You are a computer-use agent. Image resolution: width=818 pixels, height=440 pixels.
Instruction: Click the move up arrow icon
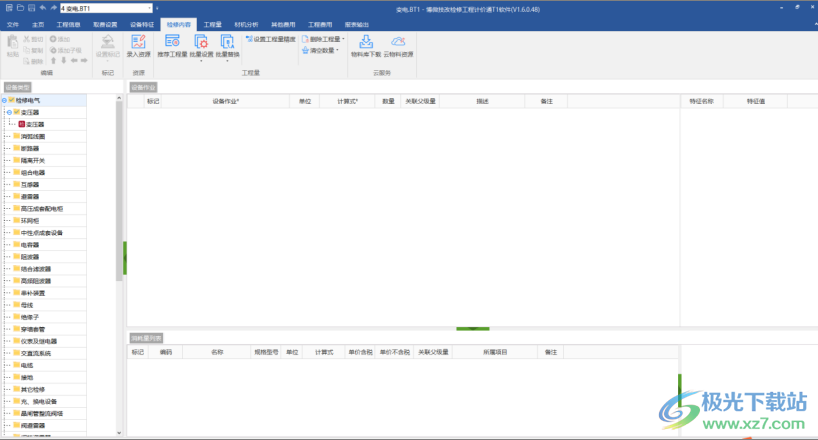pos(53,61)
